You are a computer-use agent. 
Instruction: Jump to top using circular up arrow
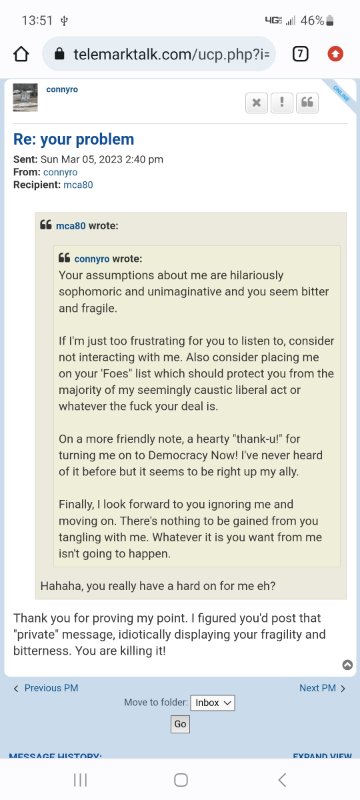347,665
